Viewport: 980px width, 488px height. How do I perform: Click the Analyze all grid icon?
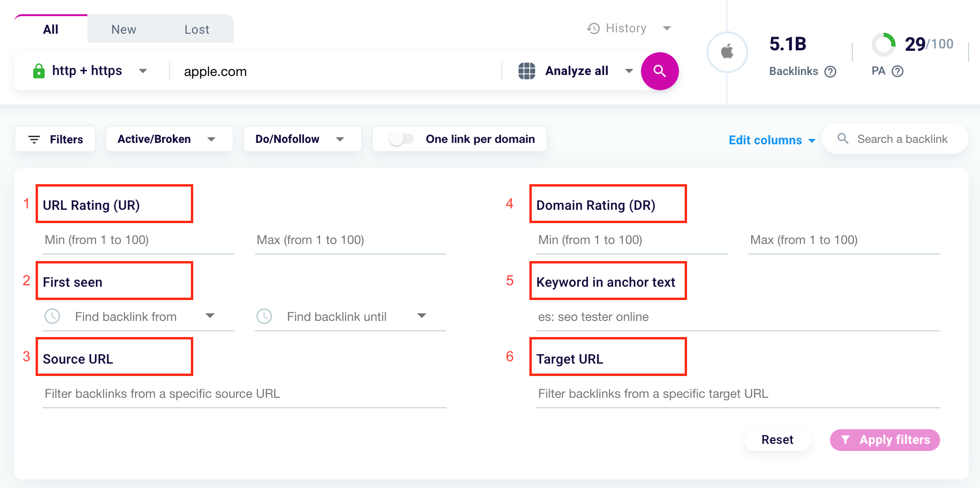click(527, 71)
